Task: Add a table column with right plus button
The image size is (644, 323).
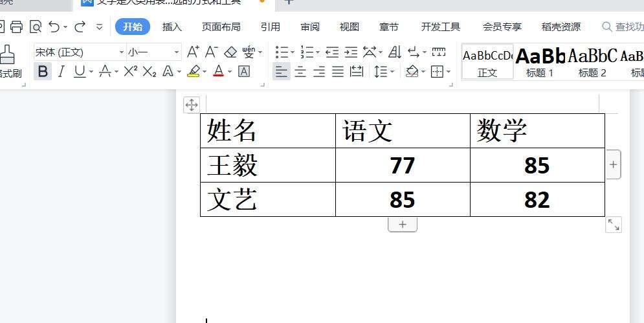Action: [x=613, y=164]
